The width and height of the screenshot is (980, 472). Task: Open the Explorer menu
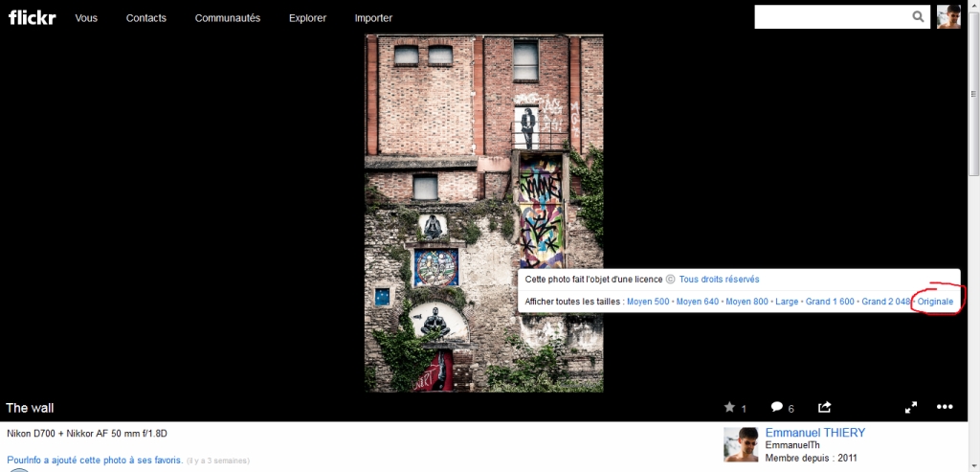coord(307,18)
